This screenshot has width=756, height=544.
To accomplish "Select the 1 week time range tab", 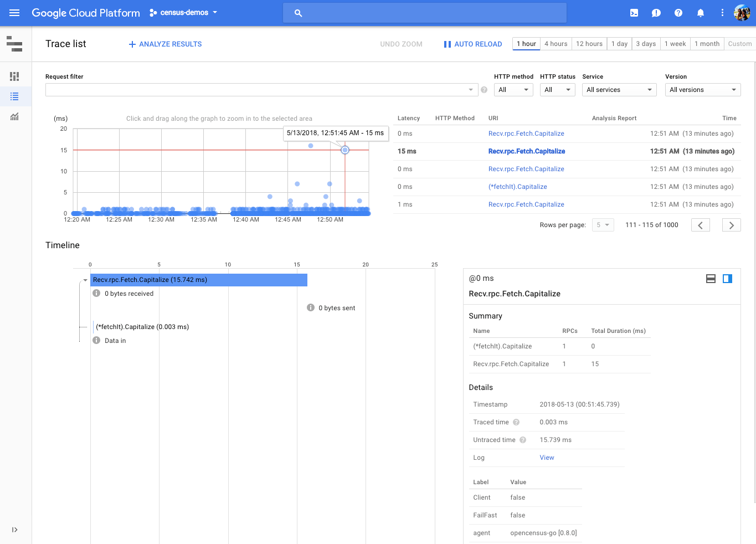I will (x=675, y=44).
